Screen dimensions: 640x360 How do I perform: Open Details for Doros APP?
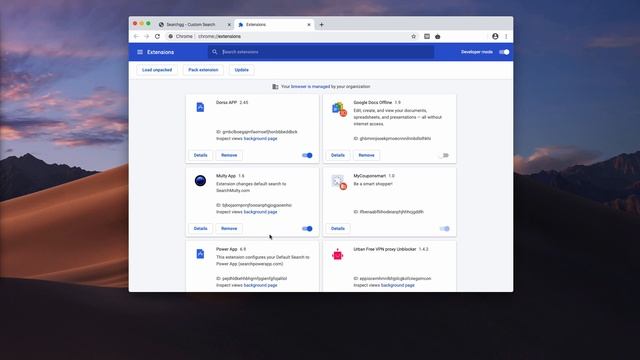click(200, 155)
